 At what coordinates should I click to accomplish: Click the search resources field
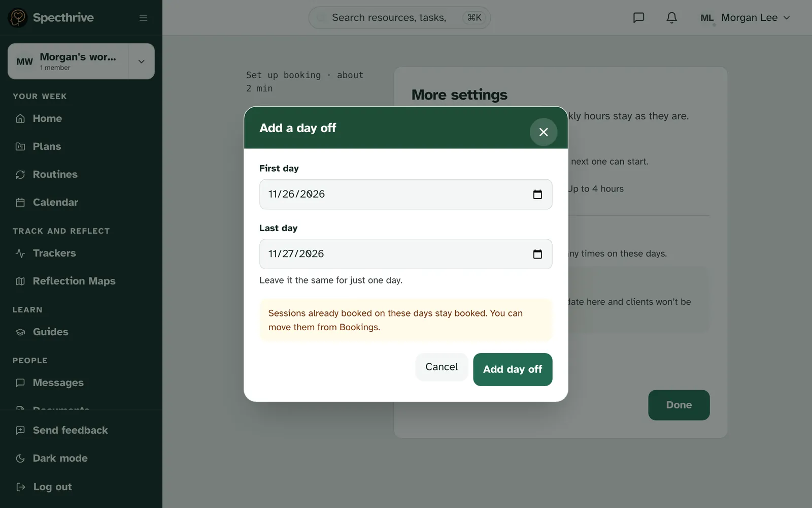pos(399,18)
